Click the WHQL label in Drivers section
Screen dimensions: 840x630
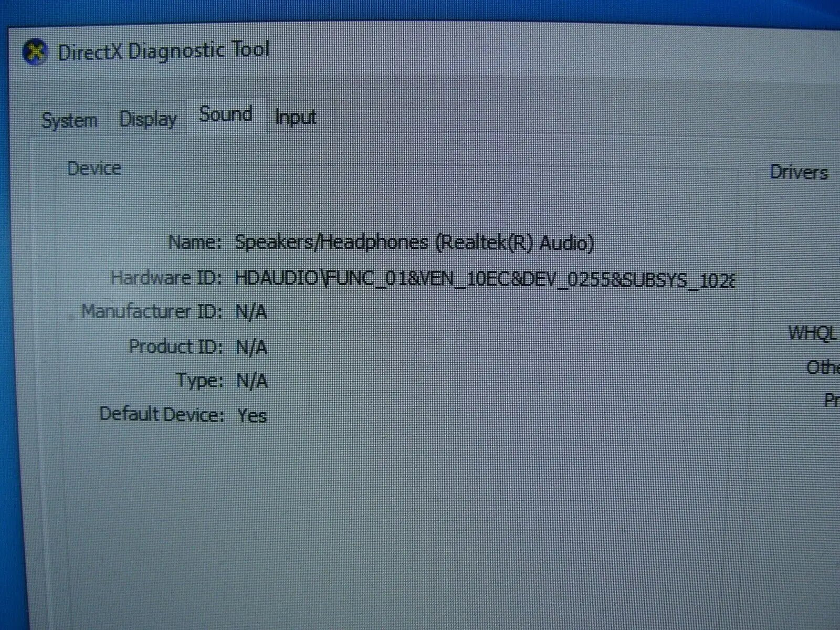pyautogui.click(x=812, y=332)
